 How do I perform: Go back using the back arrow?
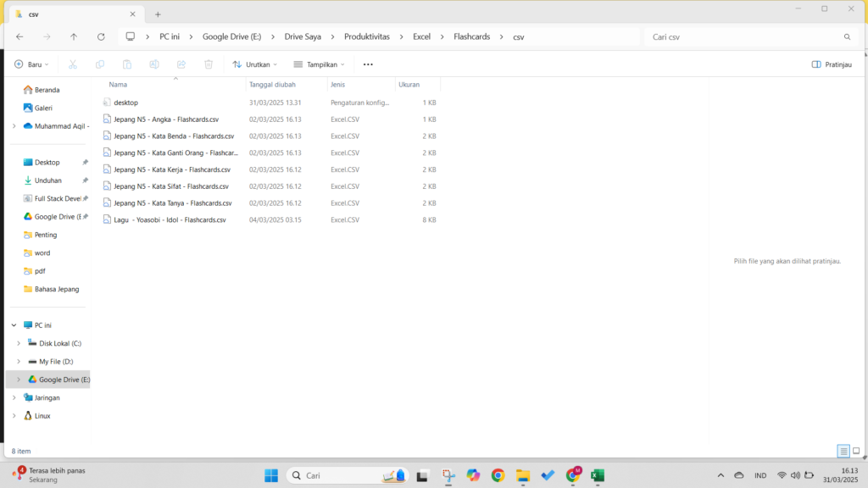tap(20, 36)
